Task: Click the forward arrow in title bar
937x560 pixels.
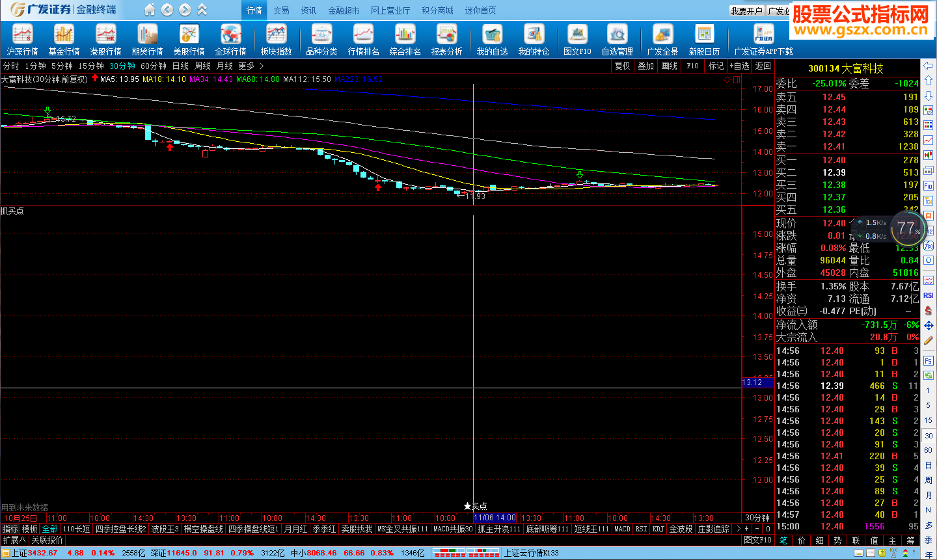Action: [185, 10]
